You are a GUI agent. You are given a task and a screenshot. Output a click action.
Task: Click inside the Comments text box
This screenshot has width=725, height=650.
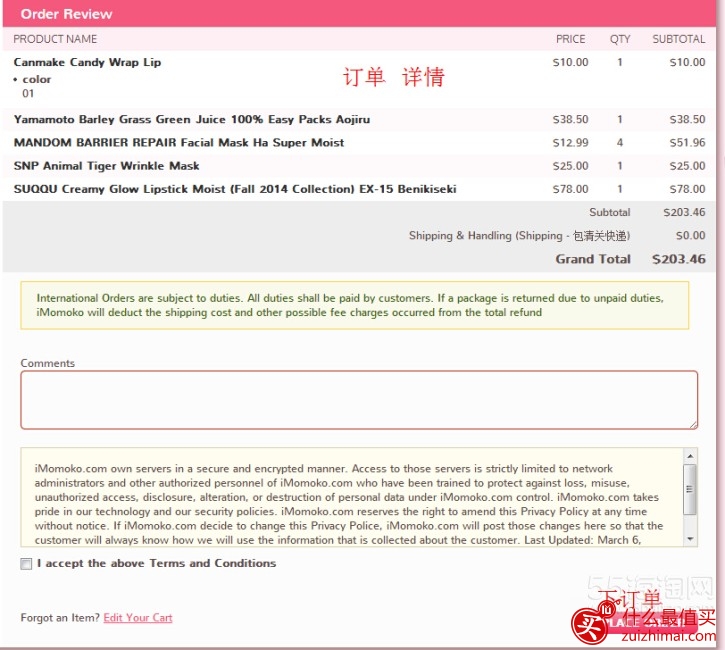359,400
